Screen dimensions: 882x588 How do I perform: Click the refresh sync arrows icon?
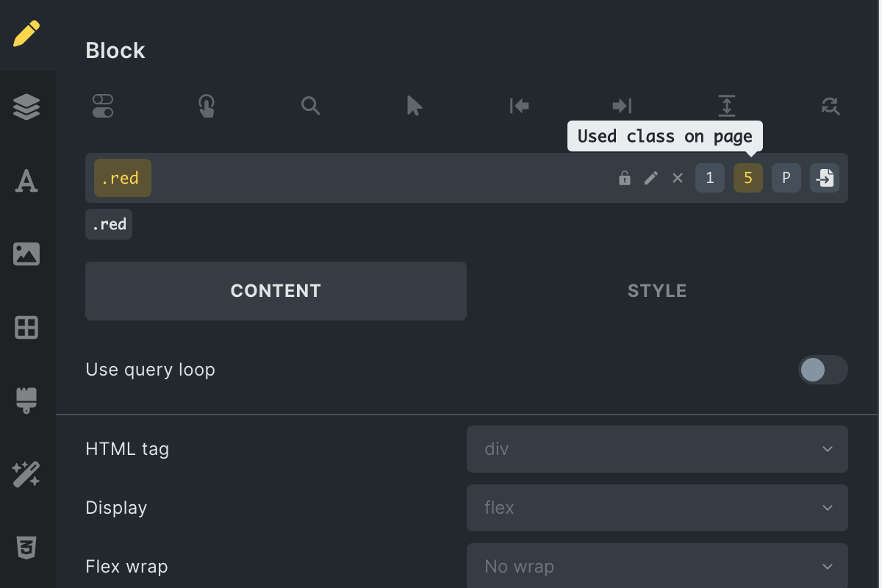[831, 106]
